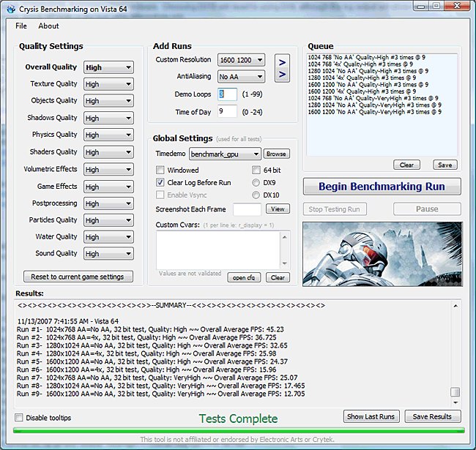The width and height of the screenshot is (476, 450).
Task: Save the Queue list
Action: tap(445, 165)
